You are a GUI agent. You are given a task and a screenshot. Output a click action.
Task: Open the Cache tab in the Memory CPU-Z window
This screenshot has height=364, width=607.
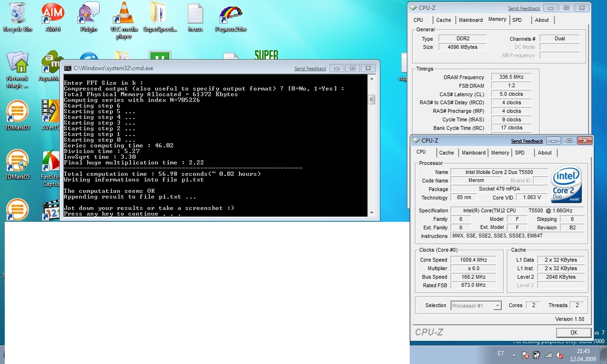point(444,20)
